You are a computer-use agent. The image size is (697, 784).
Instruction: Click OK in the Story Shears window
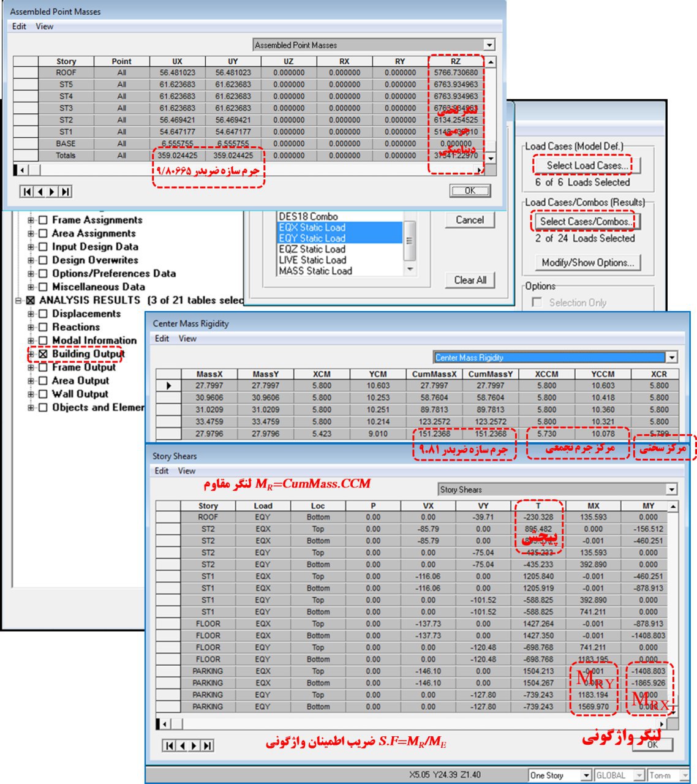tap(652, 744)
